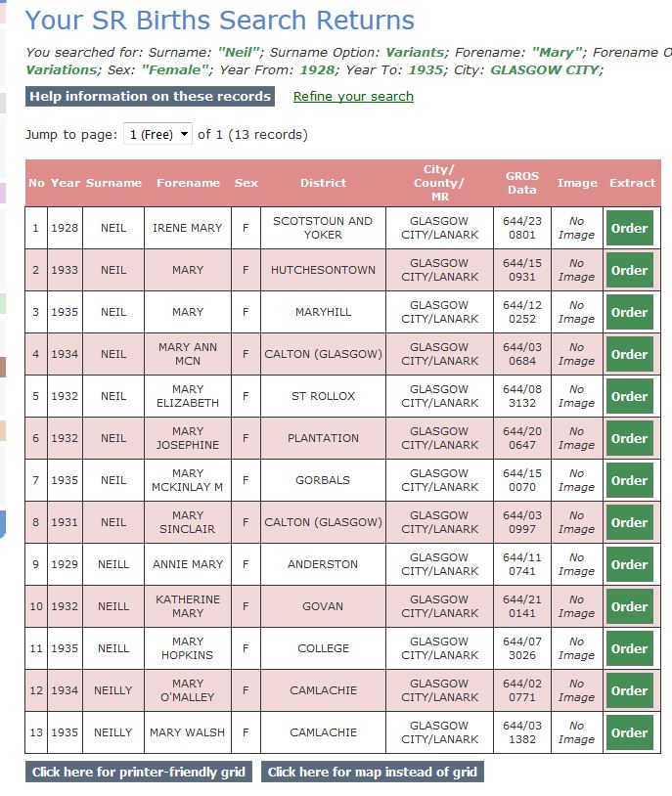
Task: Order the 1928 Irene Mary Neil record
Action: 629,228
